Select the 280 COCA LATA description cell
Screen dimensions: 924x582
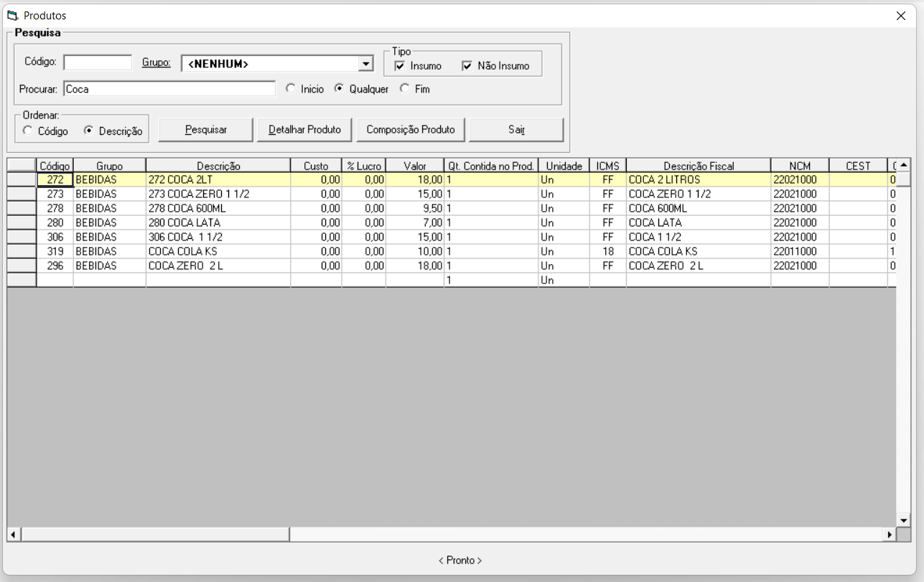click(218, 222)
